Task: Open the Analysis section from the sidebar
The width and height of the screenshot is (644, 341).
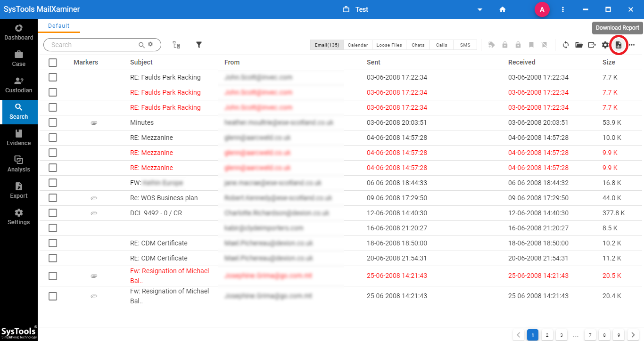Action: 18,163
